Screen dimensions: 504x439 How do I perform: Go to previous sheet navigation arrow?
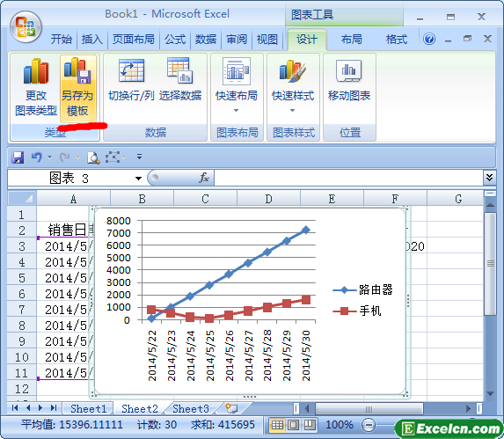point(28,408)
